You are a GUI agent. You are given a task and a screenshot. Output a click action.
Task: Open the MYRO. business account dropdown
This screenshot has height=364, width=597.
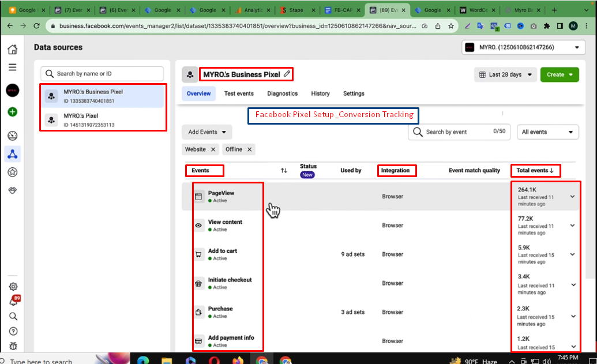coord(524,47)
